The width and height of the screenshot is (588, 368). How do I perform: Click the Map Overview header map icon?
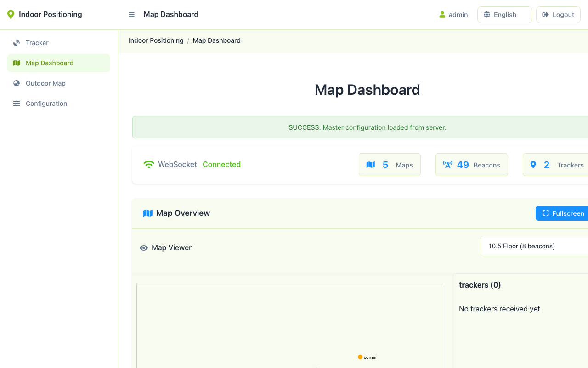[148, 213]
